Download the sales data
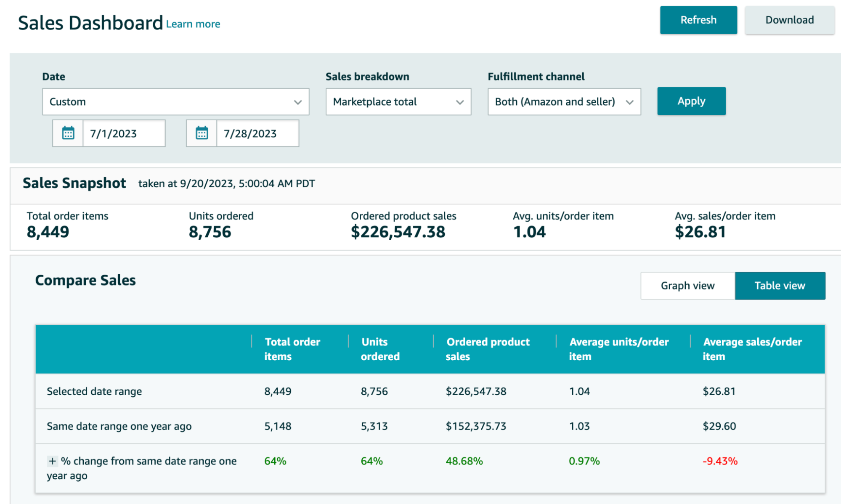This screenshot has width=841, height=504. pyautogui.click(x=789, y=20)
